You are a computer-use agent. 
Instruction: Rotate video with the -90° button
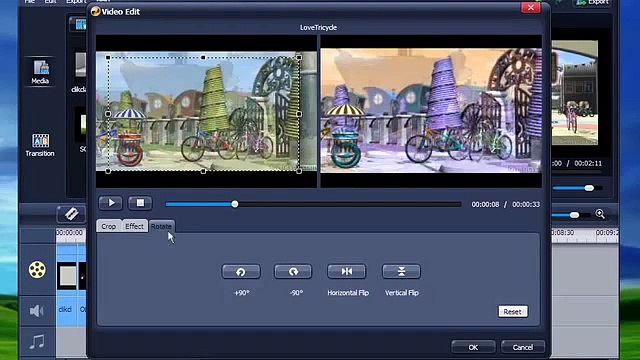tap(293, 272)
